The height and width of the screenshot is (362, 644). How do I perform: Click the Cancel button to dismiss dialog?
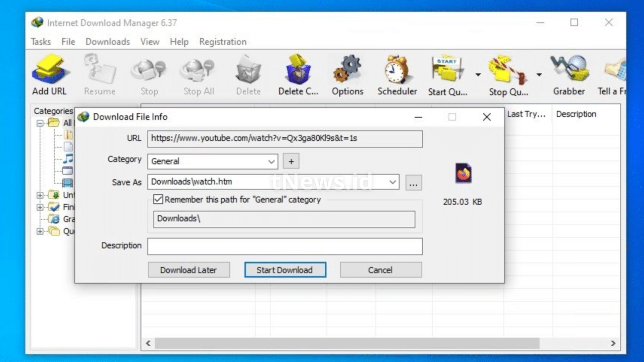379,270
